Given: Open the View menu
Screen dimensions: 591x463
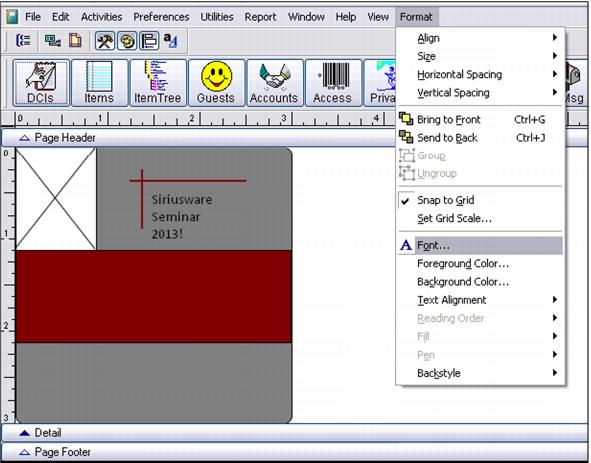Looking at the screenshot, I should point(378,17).
